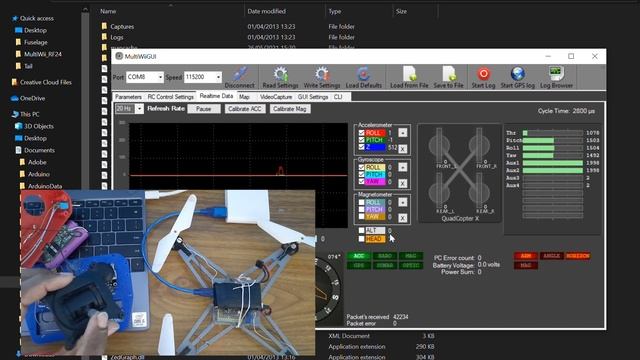640x360 pixels.
Task: Click Accelerometer plus zoom button
Action: pos(402,133)
